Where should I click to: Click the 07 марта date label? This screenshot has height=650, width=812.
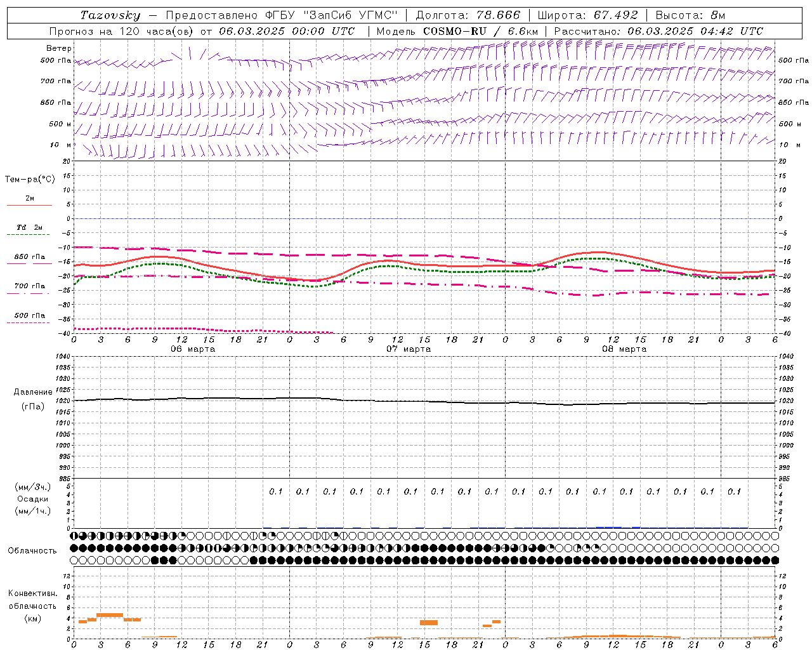coord(409,348)
